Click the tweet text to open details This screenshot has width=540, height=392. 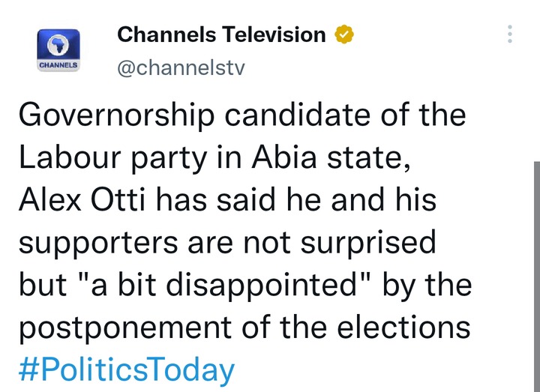click(x=245, y=221)
